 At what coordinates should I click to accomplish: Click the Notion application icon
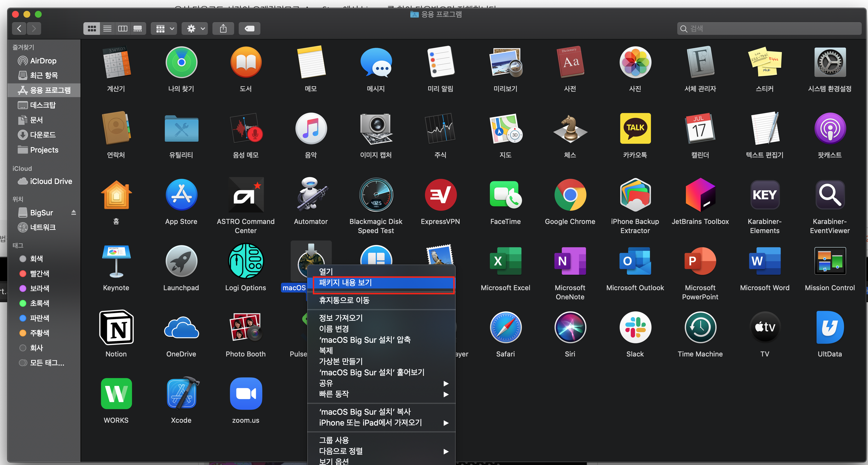click(x=116, y=328)
